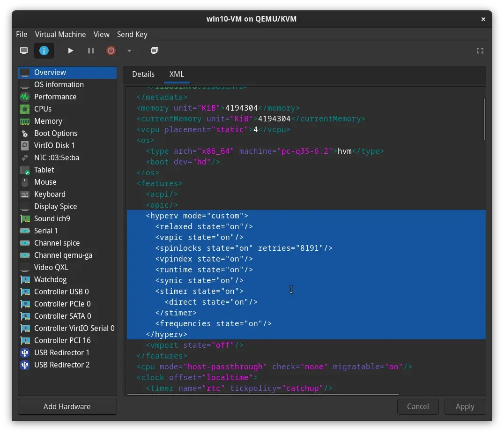Image resolution: width=504 pixels, height=434 pixels.
Task: Open the View menu
Action: (102, 34)
